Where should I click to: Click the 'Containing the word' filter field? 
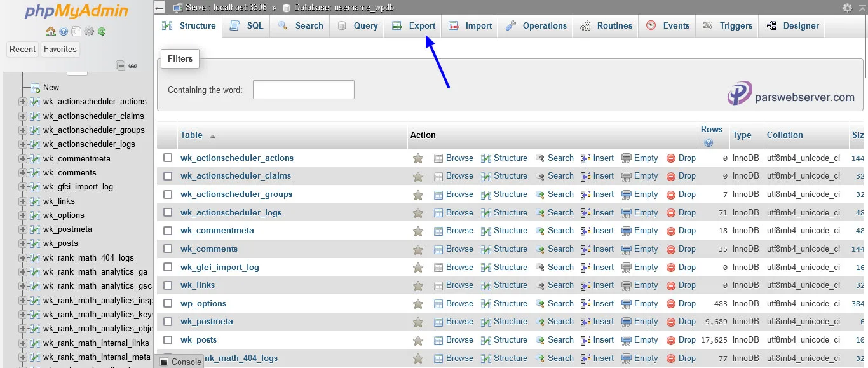point(303,90)
